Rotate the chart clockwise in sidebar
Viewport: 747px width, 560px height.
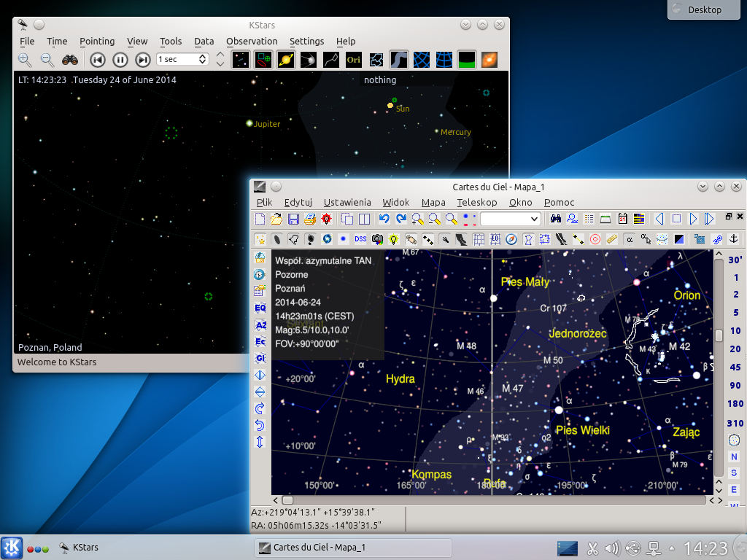tap(260, 408)
